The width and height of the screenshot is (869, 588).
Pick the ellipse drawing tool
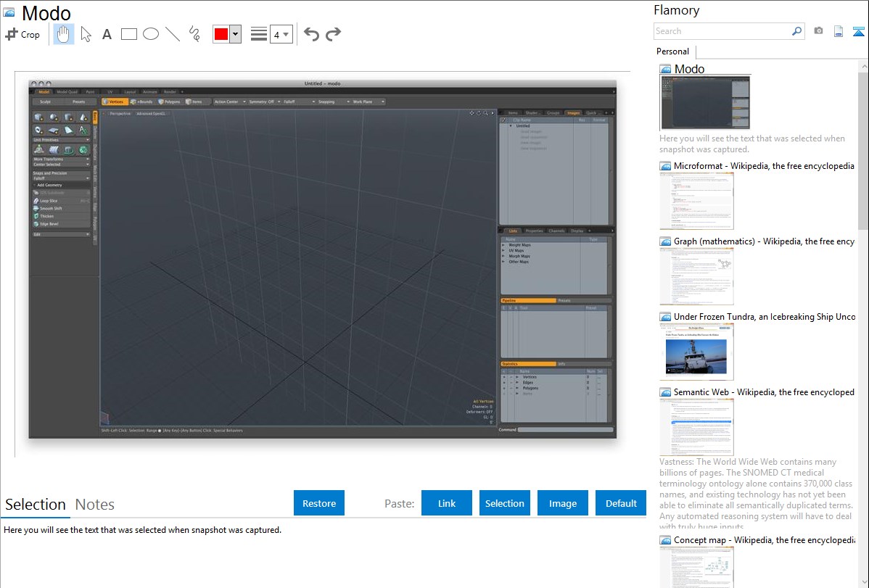151,34
